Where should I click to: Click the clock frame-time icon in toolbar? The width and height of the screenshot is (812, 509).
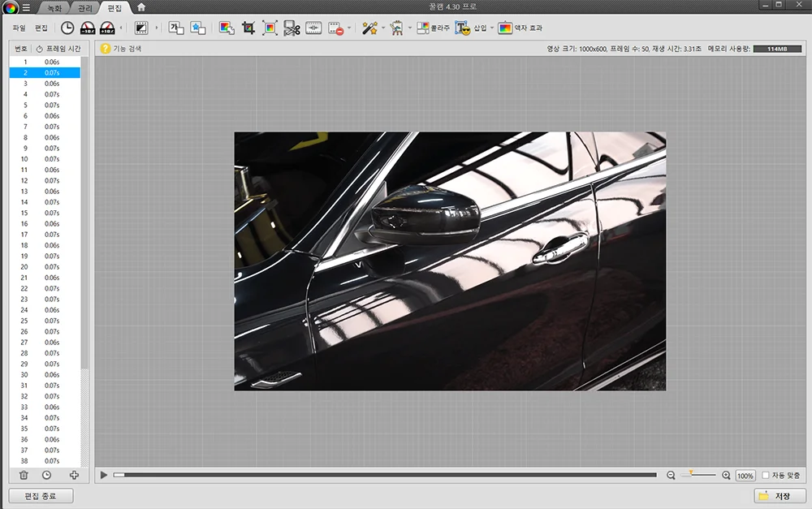(x=67, y=28)
